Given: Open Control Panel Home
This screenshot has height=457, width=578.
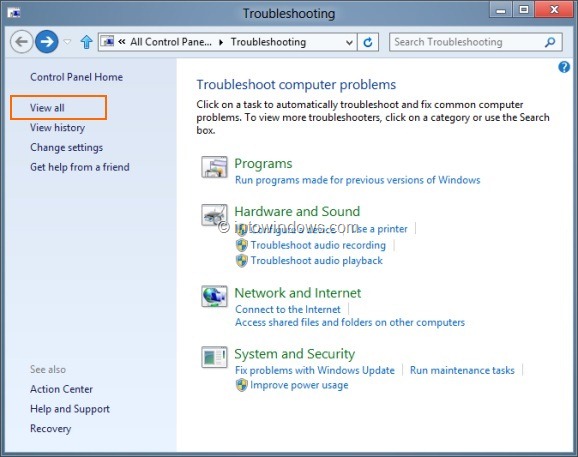Looking at the screenshot, I should (x=76, y=77).
